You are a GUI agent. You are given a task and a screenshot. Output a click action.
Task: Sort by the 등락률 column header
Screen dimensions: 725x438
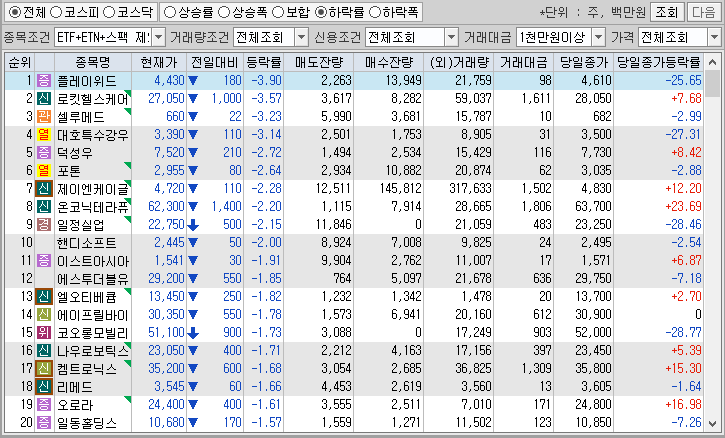coord(264,62)
